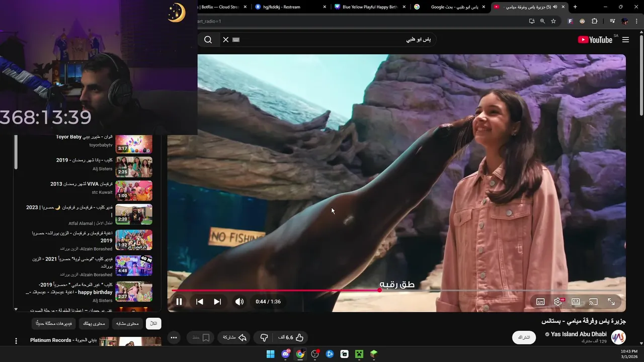This screenshot has width=644, height=362.
Task: Switch the player to full screen
Action: tap(611, 302)
